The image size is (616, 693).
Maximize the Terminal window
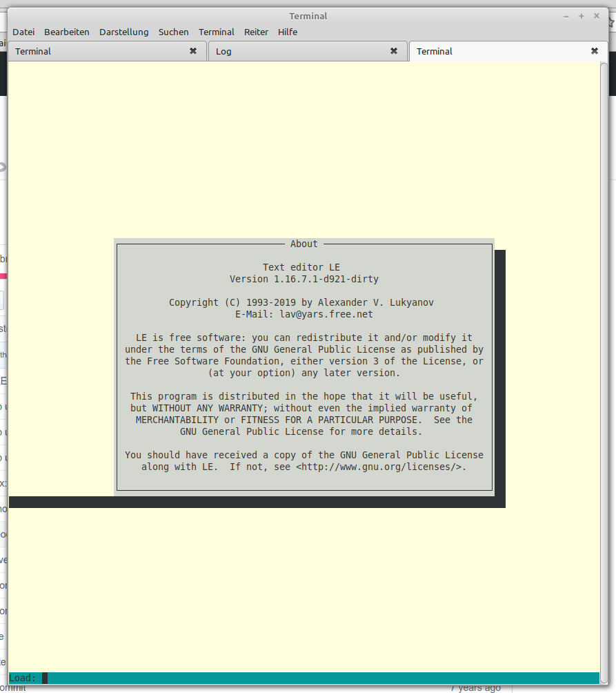581,16
